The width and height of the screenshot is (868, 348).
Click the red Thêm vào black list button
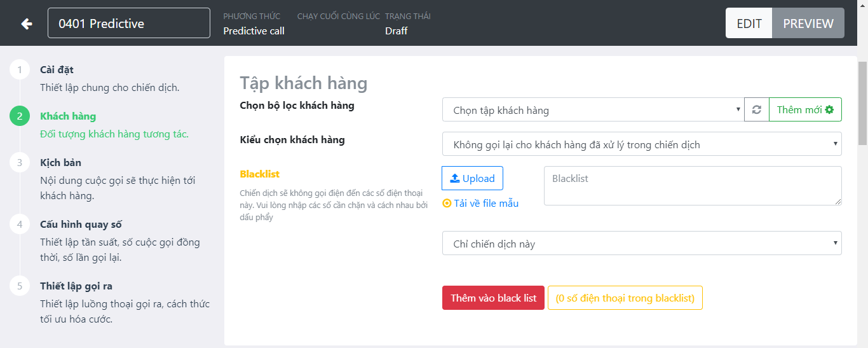coord(493,298)
